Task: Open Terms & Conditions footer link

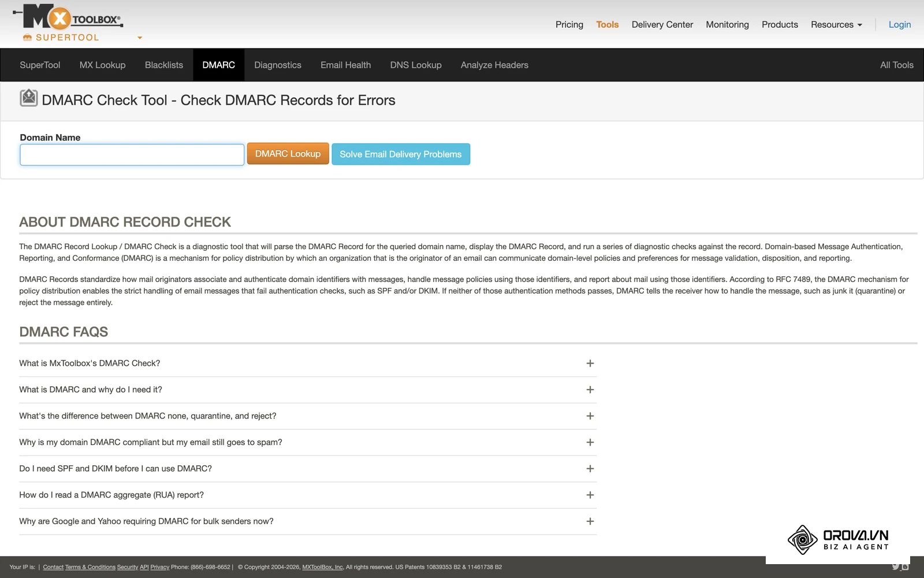Action: pyautogui.click(x=90, y=567)
